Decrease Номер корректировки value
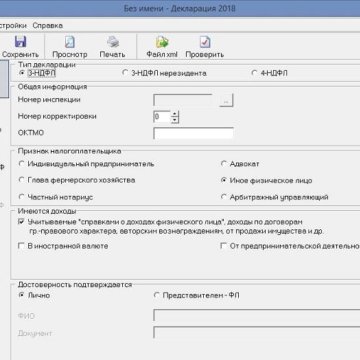360x360 pixels. [175, 120]
